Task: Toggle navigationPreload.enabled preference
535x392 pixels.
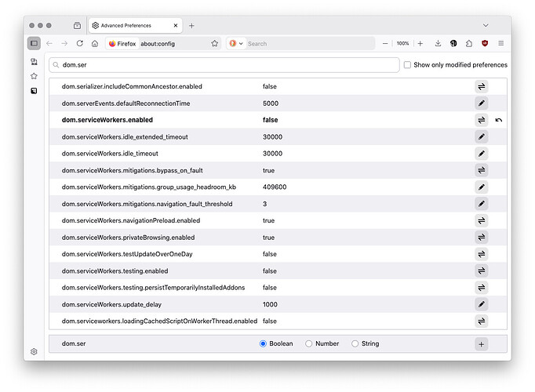Action: [x=482, y=220]
